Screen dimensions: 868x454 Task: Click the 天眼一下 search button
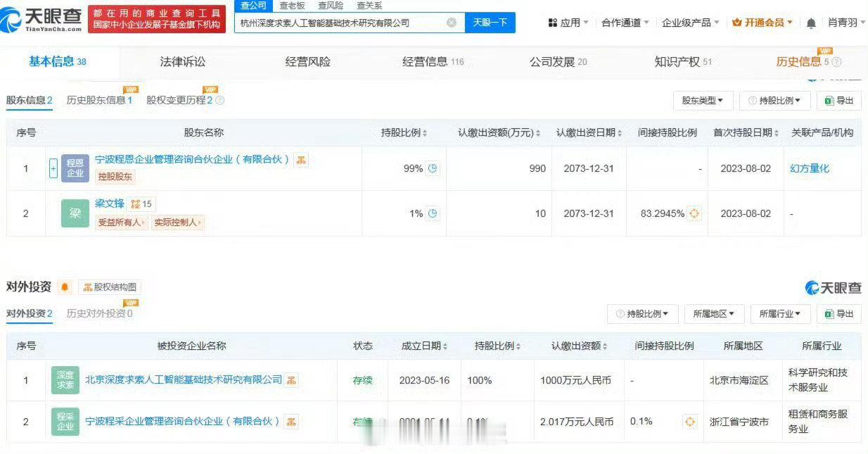click(x=490, y=23)
